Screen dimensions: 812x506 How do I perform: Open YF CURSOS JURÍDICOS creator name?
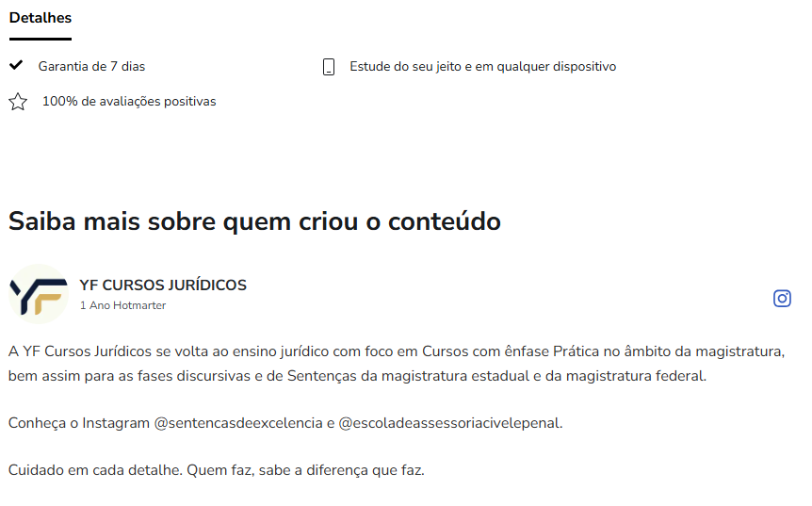click(163, 285)
